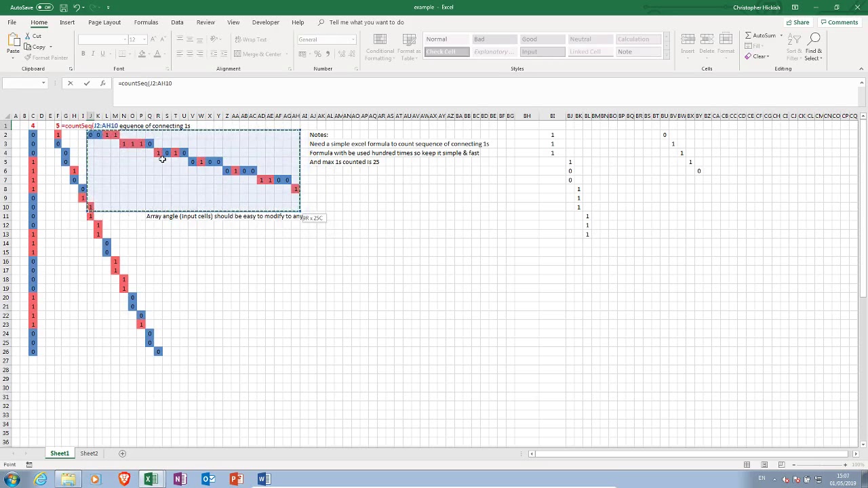Click the Borders icon
868x488 pixels.
(x=123, y=54)
